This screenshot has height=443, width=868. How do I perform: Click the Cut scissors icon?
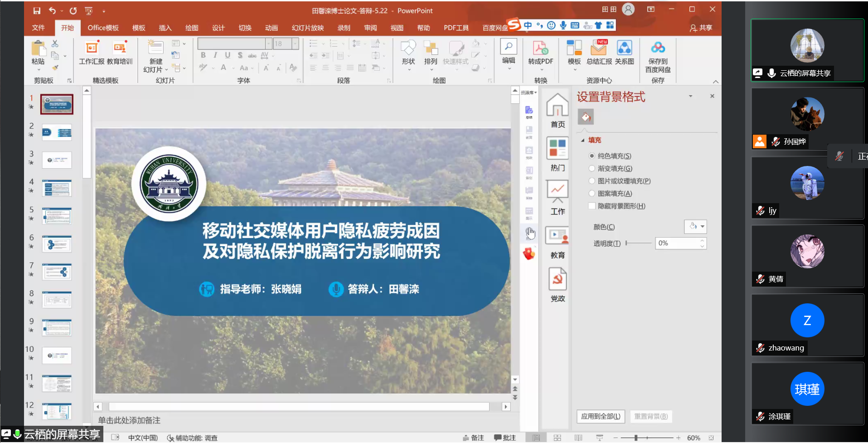coord(55,44)
